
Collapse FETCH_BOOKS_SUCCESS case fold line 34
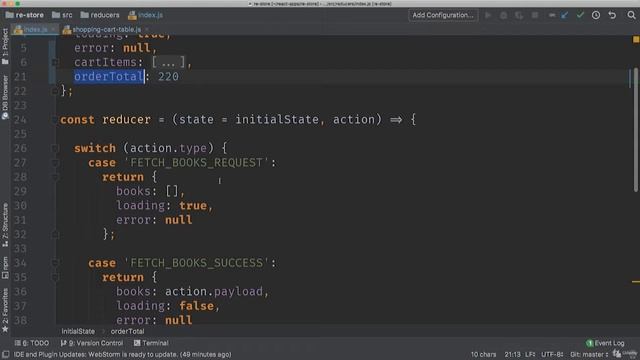(55, 263)
